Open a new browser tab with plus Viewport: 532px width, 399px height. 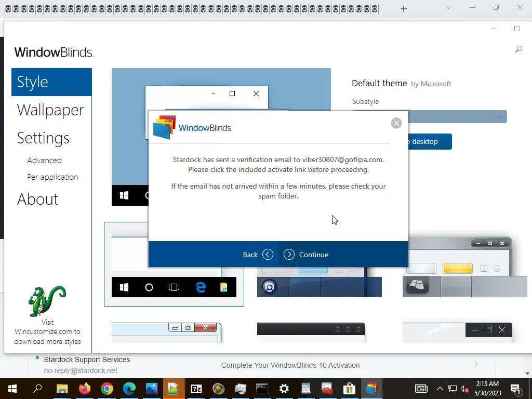click(403, 9)
